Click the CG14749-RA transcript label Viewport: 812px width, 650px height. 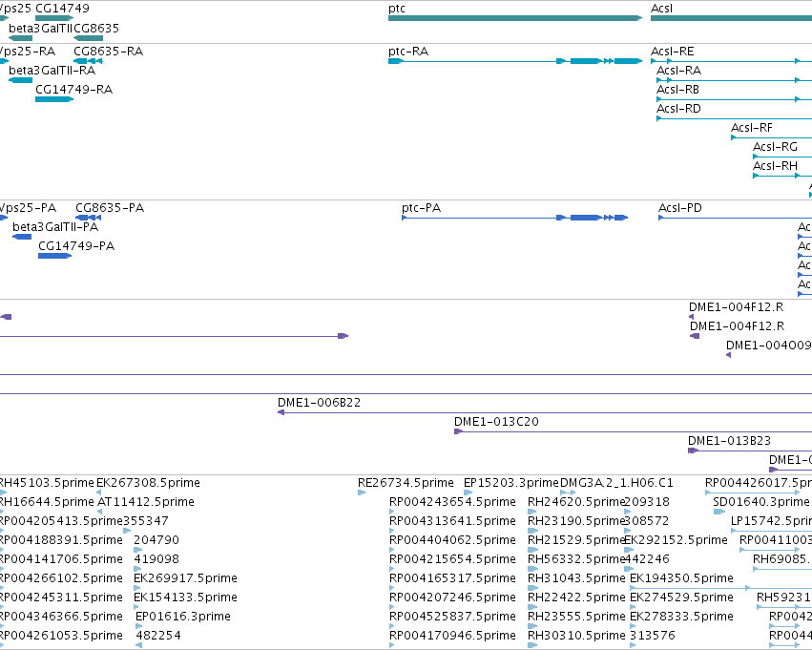pos(74,90)
